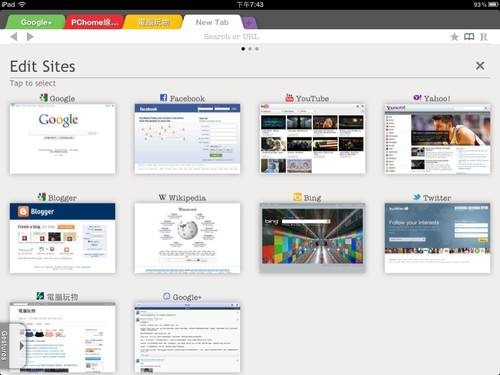
Task: Click the Facebook favicon icon
Action: click(x=163, y=98)
